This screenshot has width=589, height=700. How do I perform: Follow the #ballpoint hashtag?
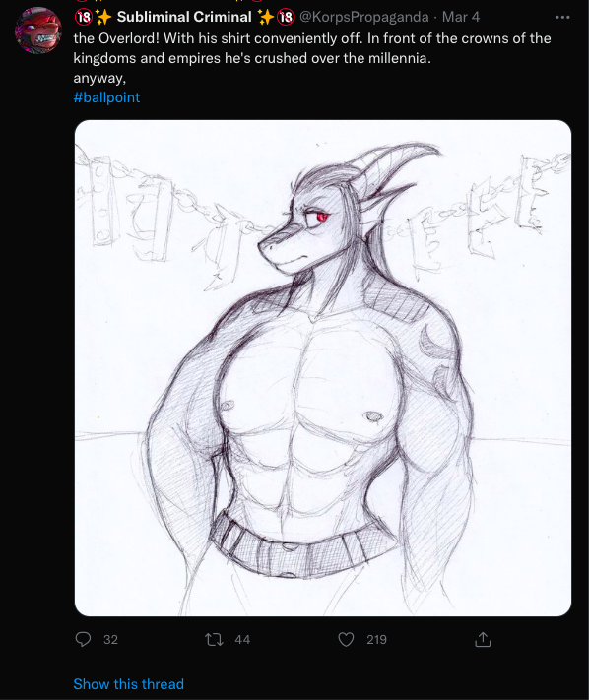[106, 97]
